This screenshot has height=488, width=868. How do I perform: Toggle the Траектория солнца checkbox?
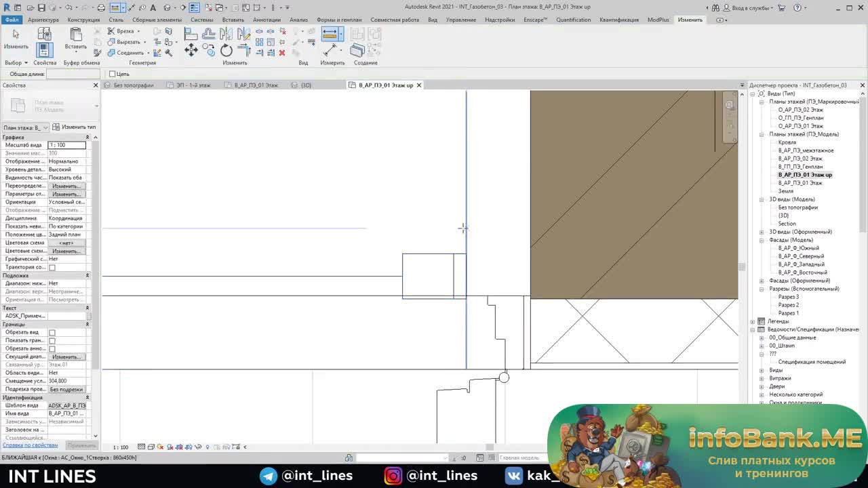(52, 268)
